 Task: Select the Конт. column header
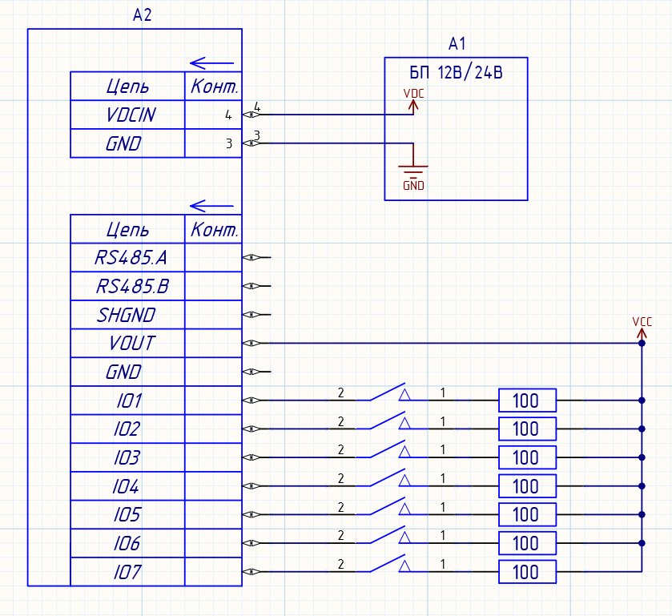click(212, 86)
